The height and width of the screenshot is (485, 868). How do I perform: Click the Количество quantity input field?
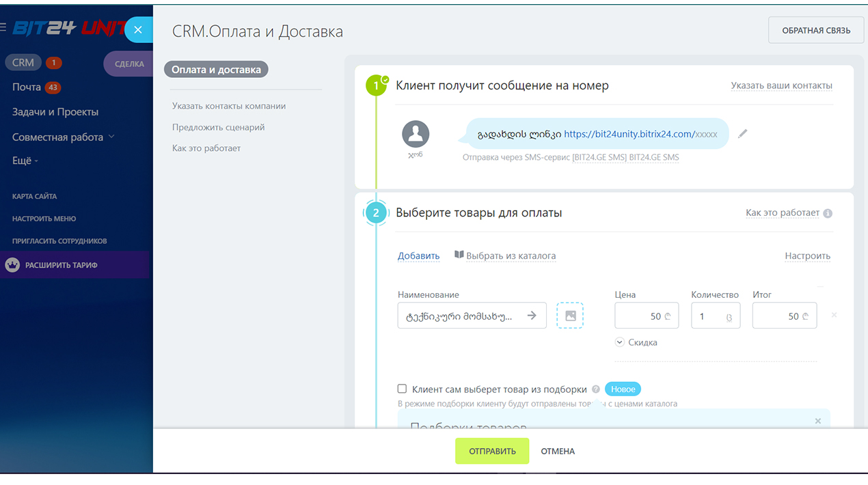tap(716, 316)
